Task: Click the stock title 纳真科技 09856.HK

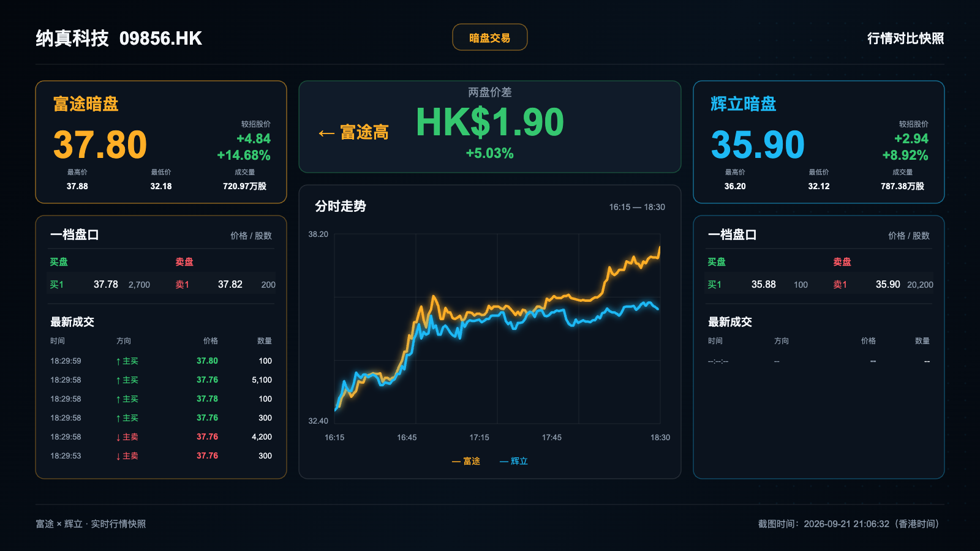Action: pyautogui.click(x=119, y=38)
